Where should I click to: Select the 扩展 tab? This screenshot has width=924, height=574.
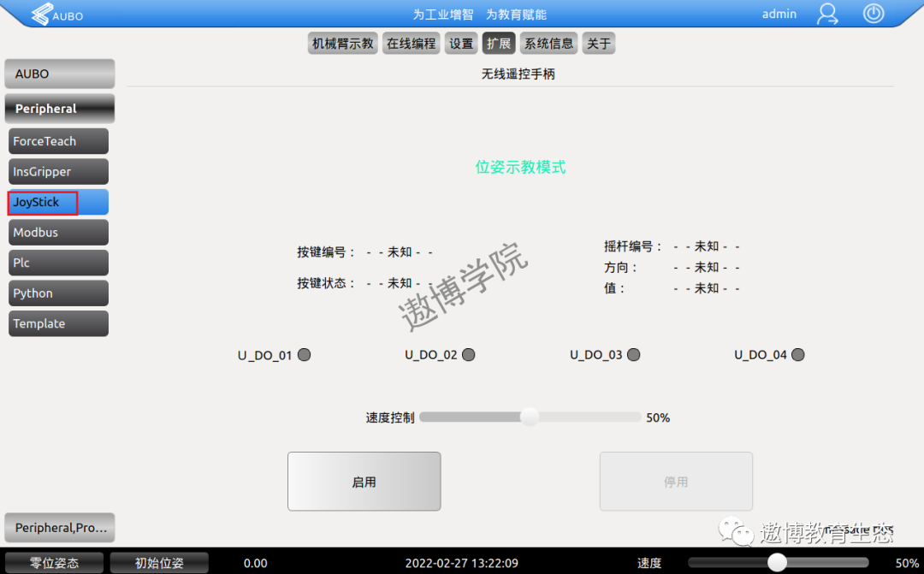499,43
